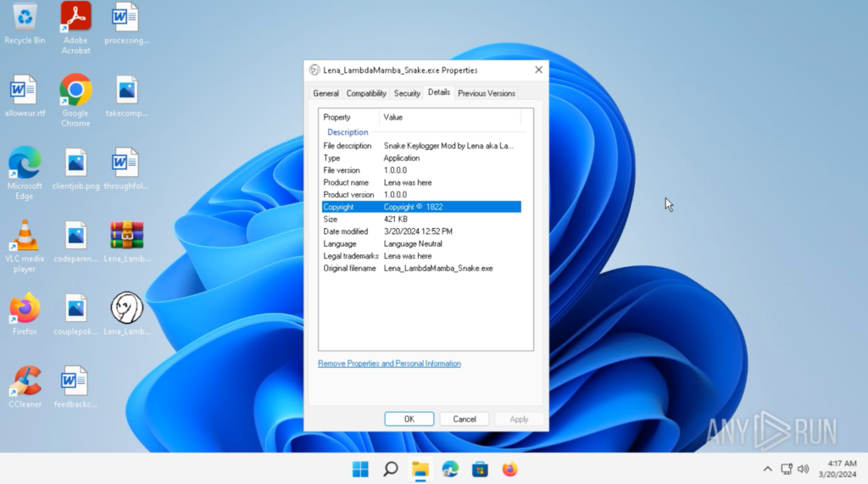Open File Explorer from taskbar
868x484 pixels.
click(x=420, y=469)
